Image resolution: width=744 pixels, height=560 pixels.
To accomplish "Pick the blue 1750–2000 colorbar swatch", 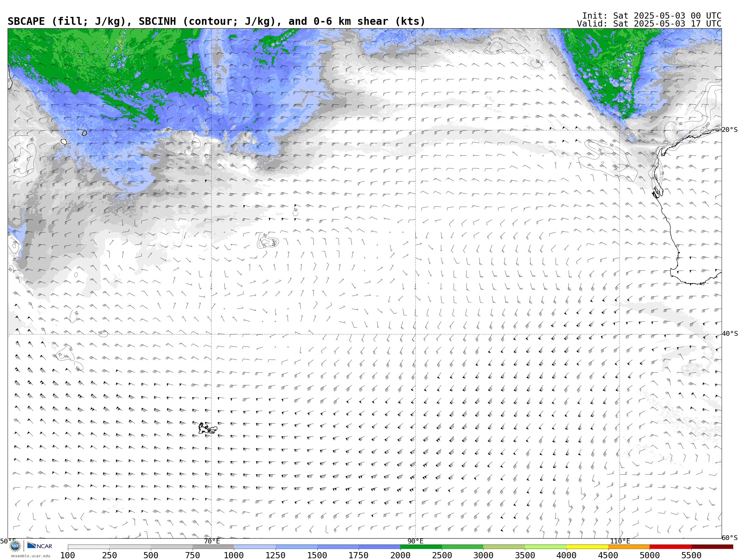I will tap(380, 547).
